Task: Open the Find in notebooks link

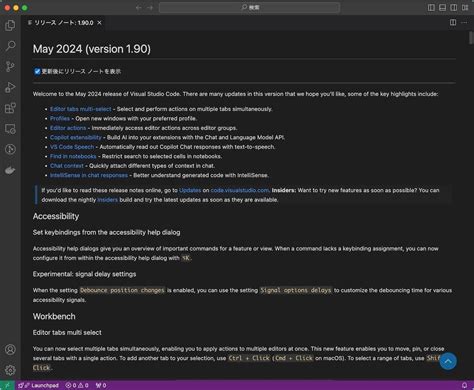Action: click(73, 156)
